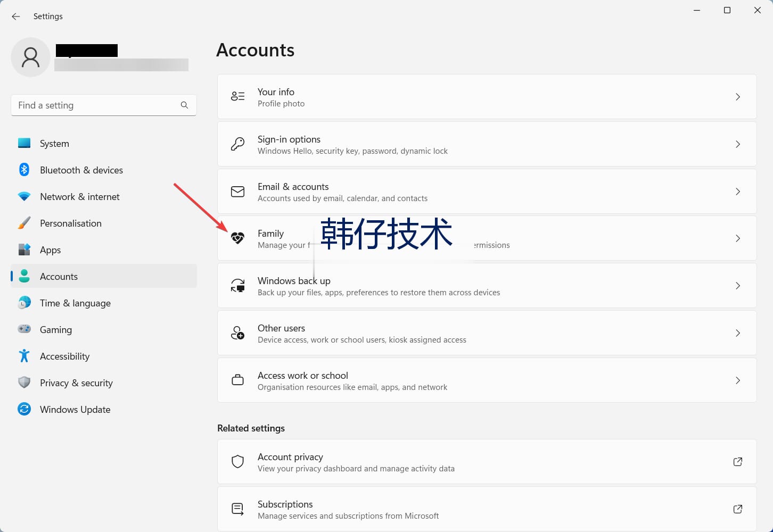Click the Your info profile icon

pos(237,96)
